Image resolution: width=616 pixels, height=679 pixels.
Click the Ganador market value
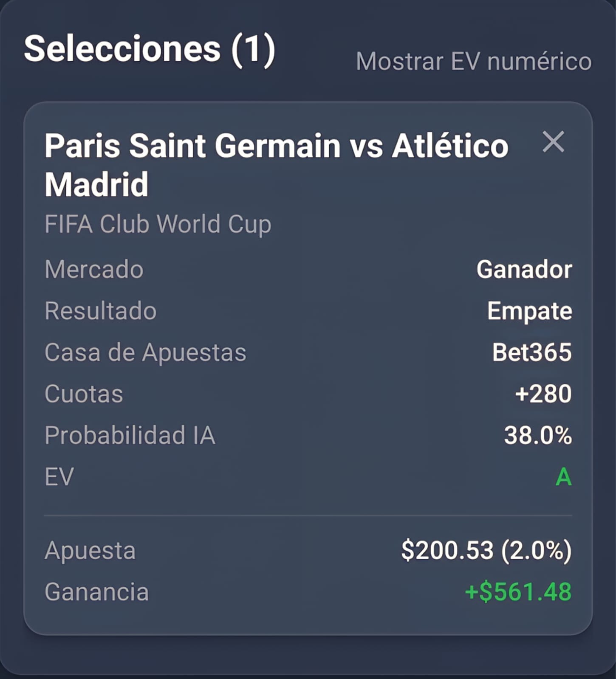524,269
